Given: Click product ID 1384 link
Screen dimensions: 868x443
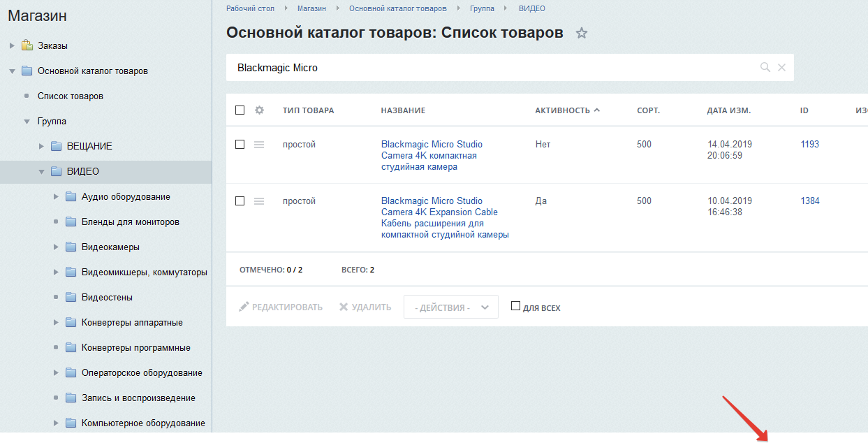Looking at the screenshot, I should pos(809,201).
